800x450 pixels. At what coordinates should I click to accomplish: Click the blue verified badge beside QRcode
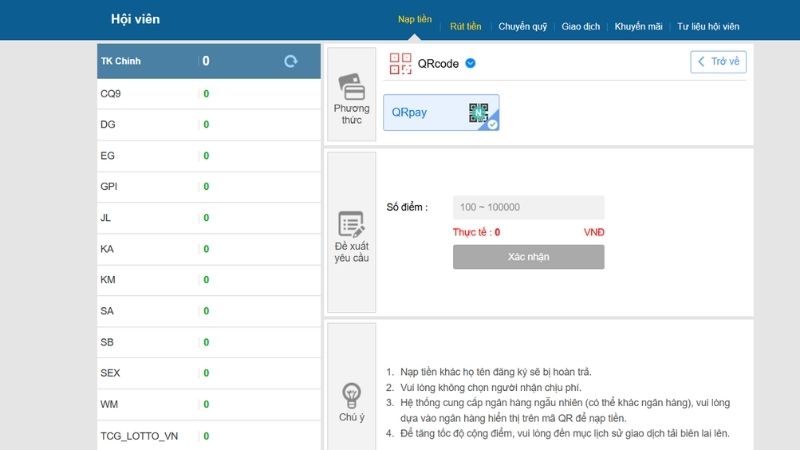click(470, 63)
